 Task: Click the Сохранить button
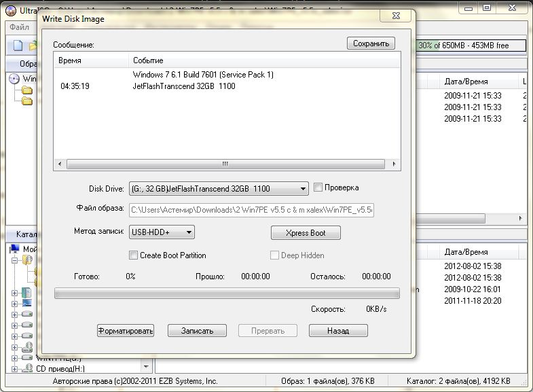pos(371,43)
